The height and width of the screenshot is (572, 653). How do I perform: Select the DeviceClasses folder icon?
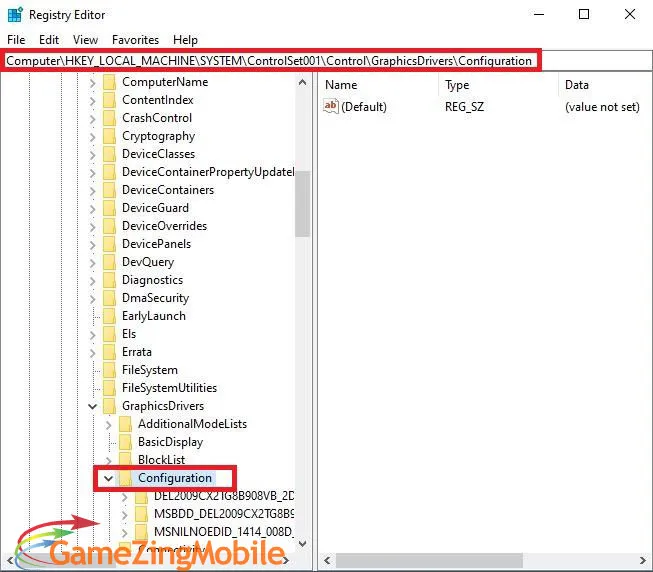coord(109,154)
